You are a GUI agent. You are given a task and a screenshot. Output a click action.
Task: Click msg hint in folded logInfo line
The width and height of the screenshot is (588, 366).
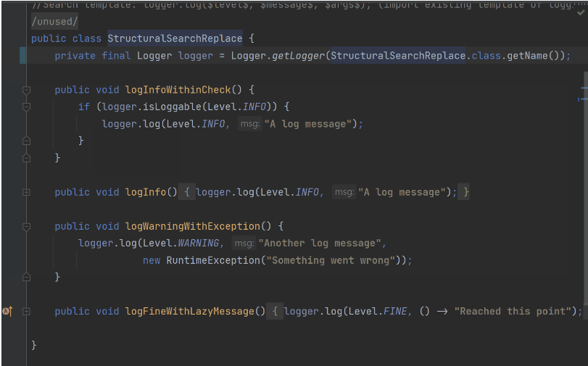(x=344, y=192)
